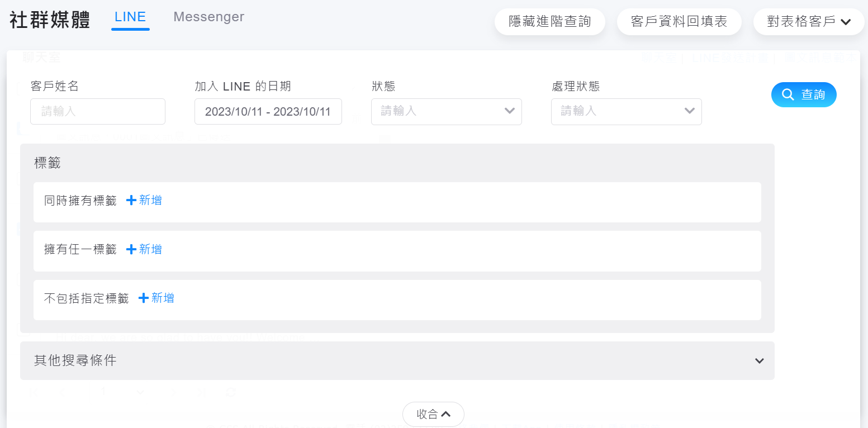Focus the 客戶姓名 text input
868x428 pixels.
(98, 111)
